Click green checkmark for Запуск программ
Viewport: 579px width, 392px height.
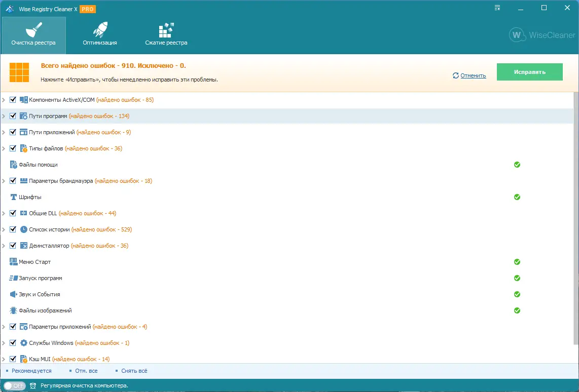pos(517,278)
